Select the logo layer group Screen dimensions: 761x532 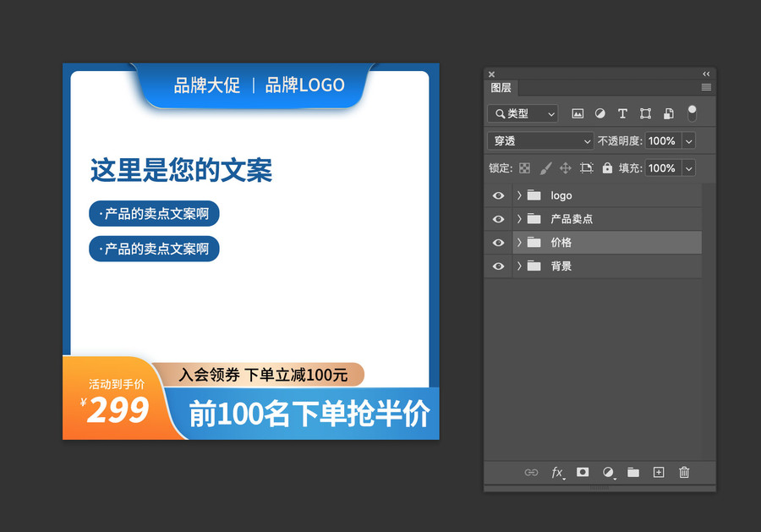click(606, 195)
